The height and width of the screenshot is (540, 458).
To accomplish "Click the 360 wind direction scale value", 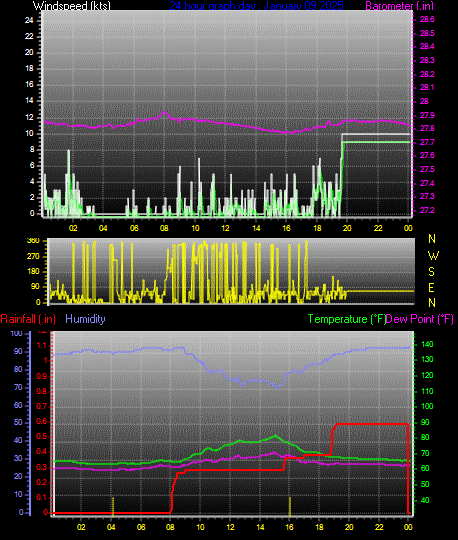I will coord(33,241).
